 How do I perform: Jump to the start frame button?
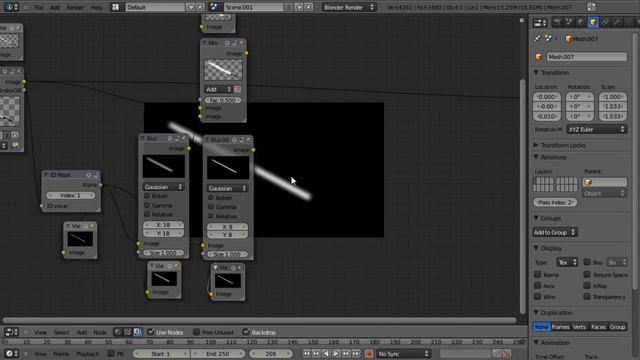tap(307, 353)
